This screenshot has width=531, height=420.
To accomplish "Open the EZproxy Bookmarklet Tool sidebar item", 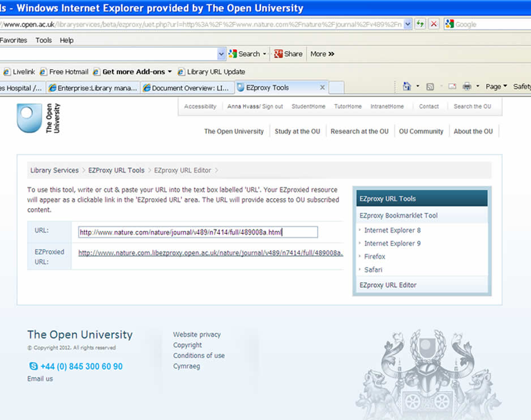I will click(x=399, y=216).
